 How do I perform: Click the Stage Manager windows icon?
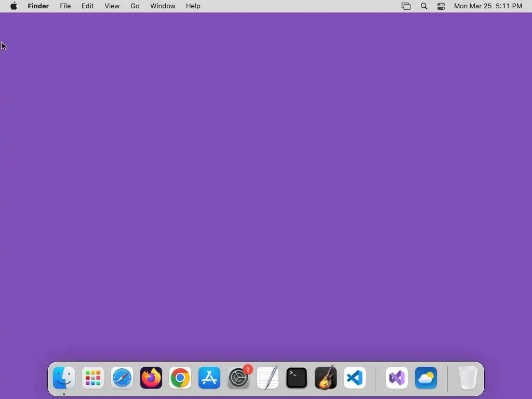tap(406, 6)
